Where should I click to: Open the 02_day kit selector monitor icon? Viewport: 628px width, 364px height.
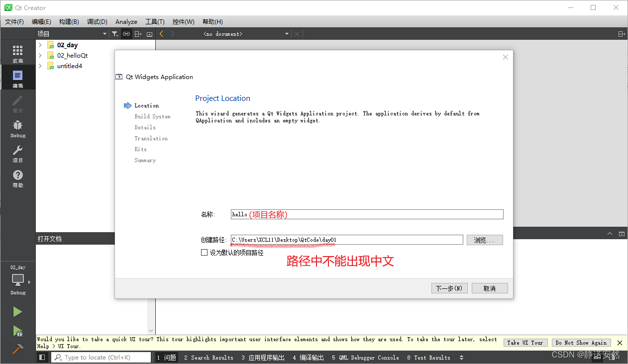tap(17, 280)
